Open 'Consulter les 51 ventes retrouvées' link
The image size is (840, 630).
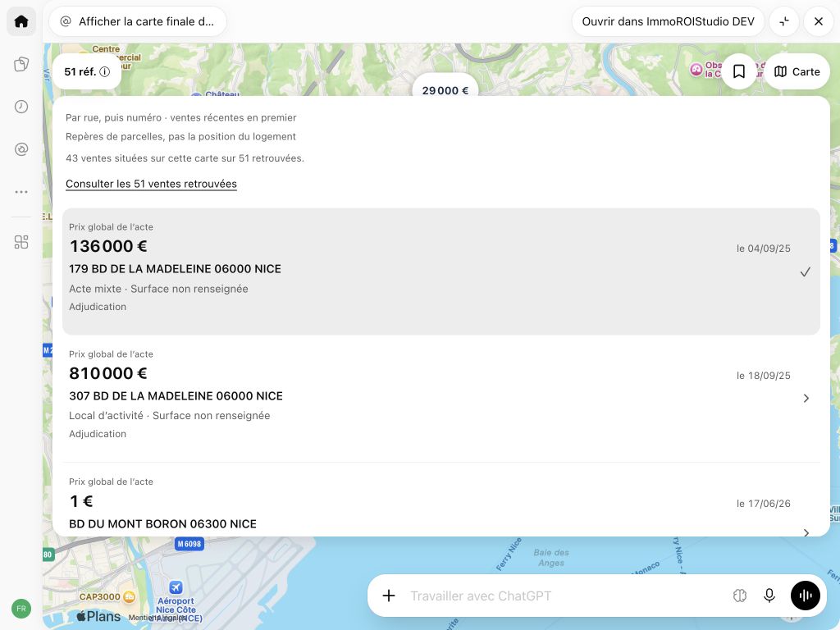click(151, 184)
